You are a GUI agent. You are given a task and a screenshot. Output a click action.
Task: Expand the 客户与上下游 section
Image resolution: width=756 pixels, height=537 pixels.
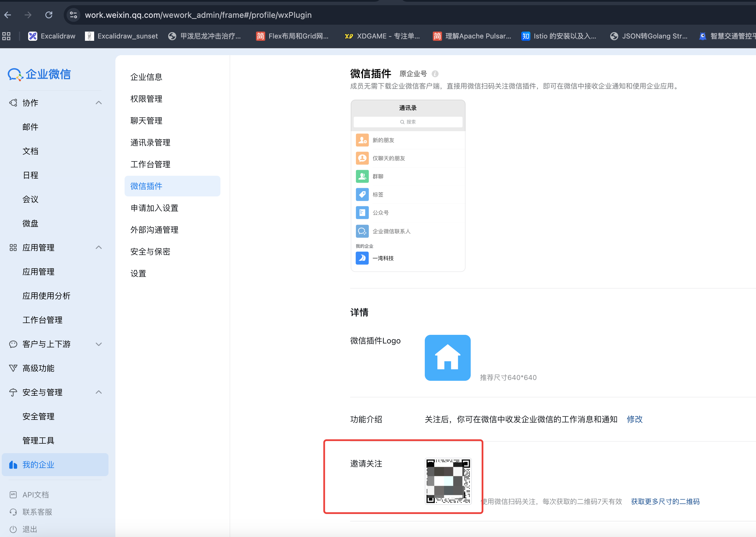[x=98, y=344]
